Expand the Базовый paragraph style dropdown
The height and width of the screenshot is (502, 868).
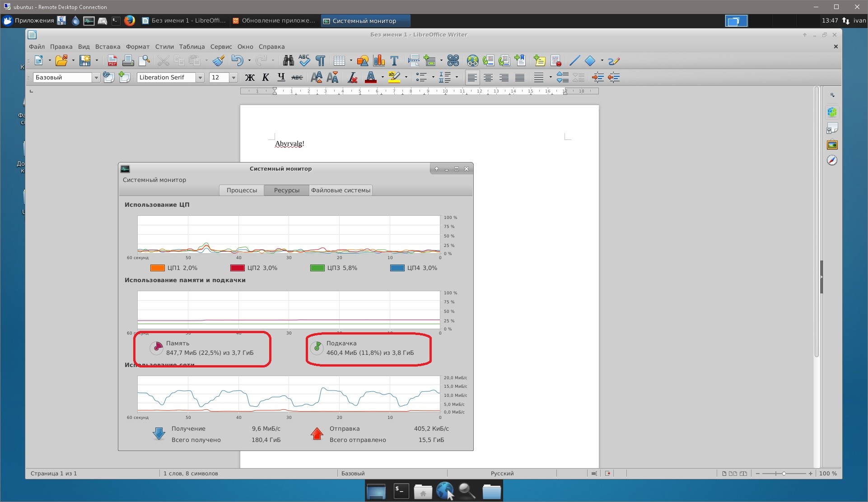[96, 78]
